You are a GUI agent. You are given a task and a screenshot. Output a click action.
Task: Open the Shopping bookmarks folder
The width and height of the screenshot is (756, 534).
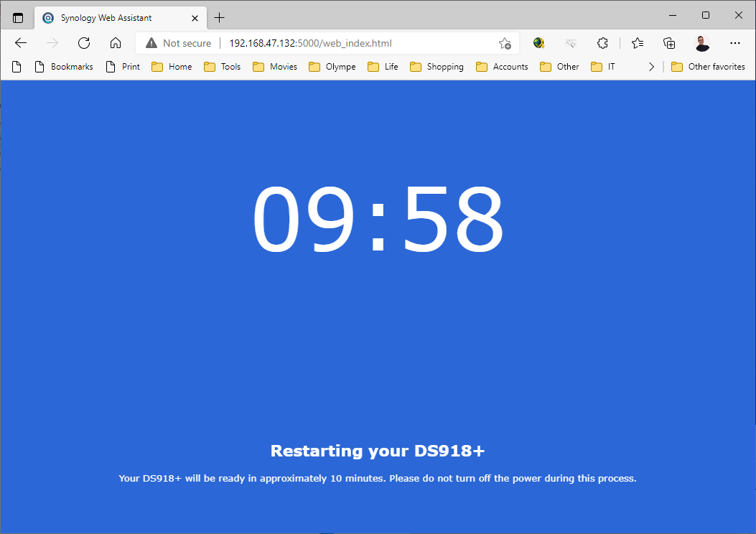437,67
